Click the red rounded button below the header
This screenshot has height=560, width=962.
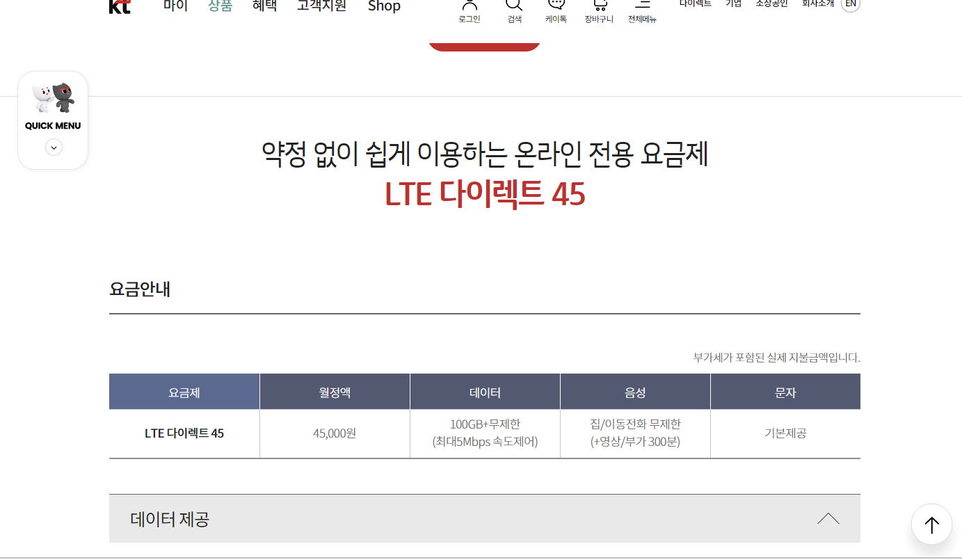coord(484,46)
